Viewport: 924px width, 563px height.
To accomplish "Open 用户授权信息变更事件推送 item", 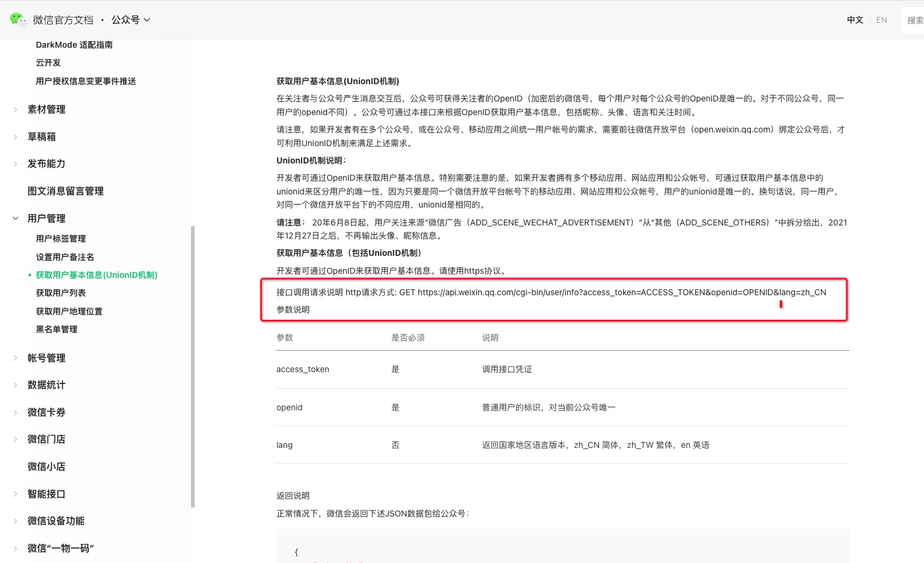I will (86, 81).
